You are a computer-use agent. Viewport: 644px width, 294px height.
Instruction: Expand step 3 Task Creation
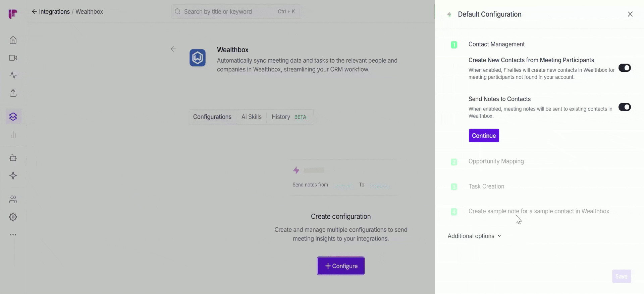point(486,187)
